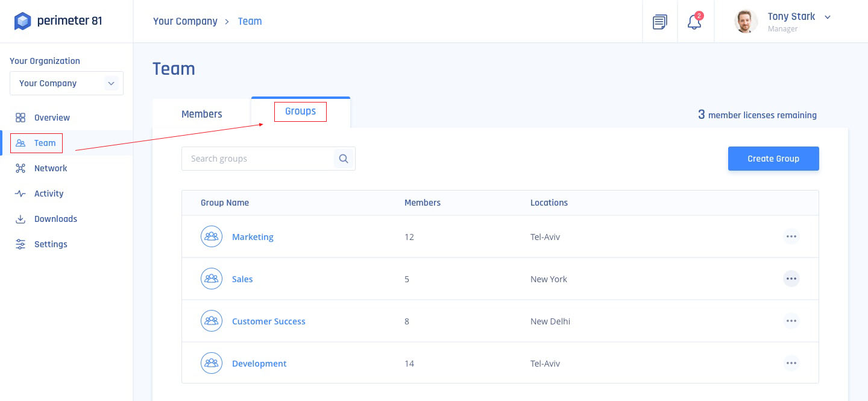Click the Settings sliders icon
The image size is (868, 401).
pos(20,244)
